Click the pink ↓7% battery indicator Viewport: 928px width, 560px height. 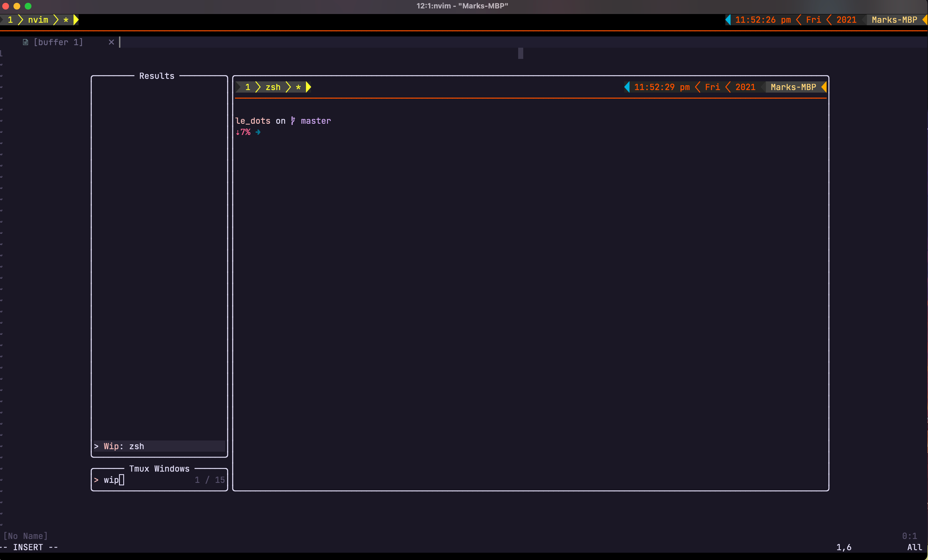click(x=243, y=132)
